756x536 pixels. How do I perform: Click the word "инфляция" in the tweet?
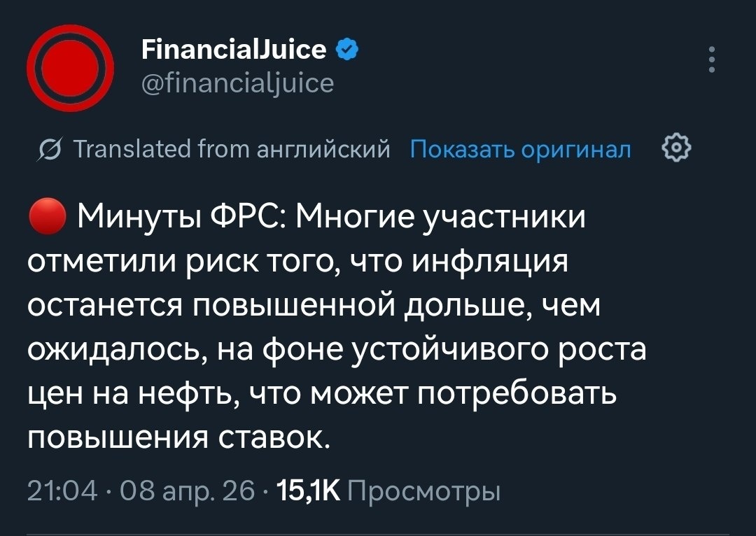[x=489, y=262]
